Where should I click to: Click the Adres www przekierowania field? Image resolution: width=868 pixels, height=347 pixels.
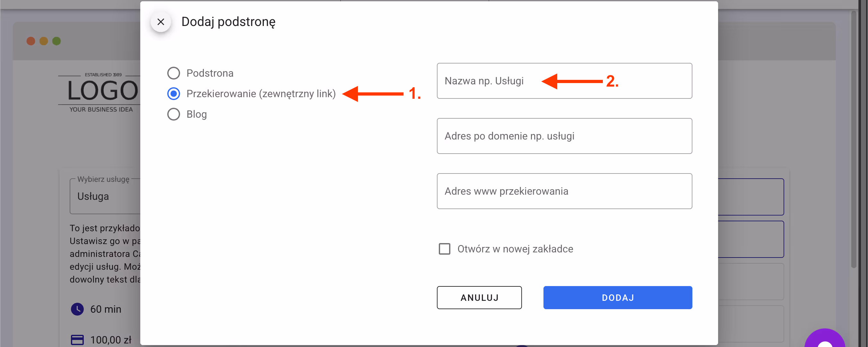[x=564, y=191]
